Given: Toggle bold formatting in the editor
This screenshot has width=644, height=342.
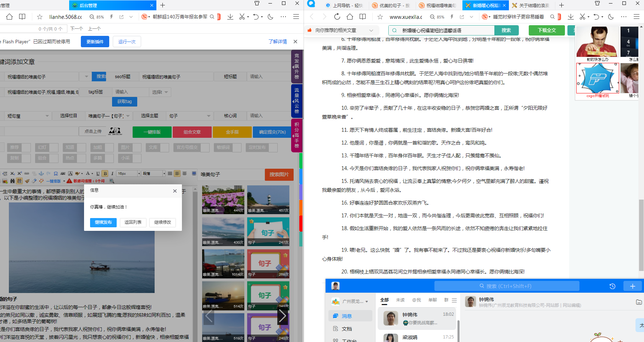Looking at the screenshot, I should (x=105, y=174).
